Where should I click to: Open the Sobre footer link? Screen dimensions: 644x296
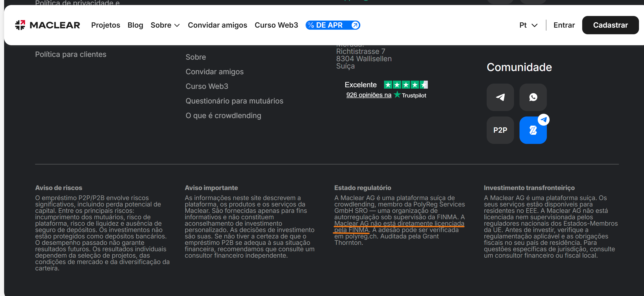195,57
